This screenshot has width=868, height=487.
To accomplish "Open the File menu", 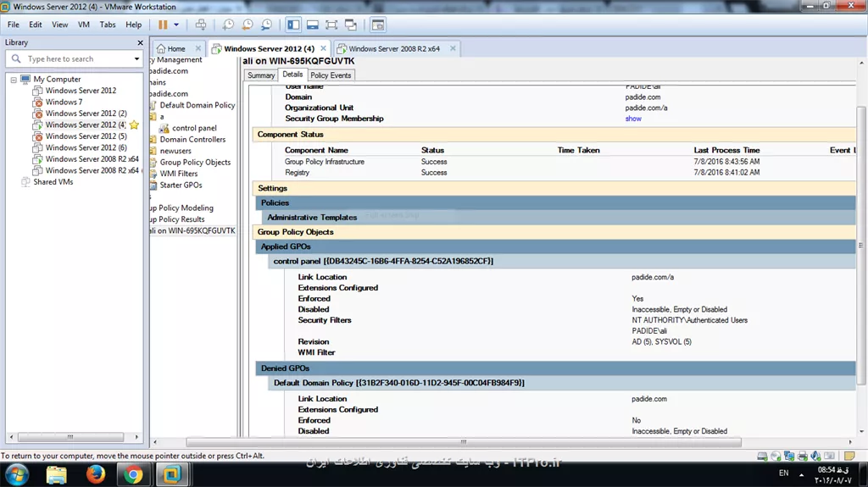I will 14,25.
